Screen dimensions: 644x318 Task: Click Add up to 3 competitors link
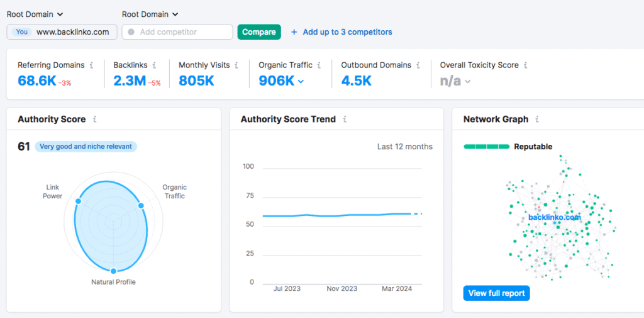coord(341,32)
